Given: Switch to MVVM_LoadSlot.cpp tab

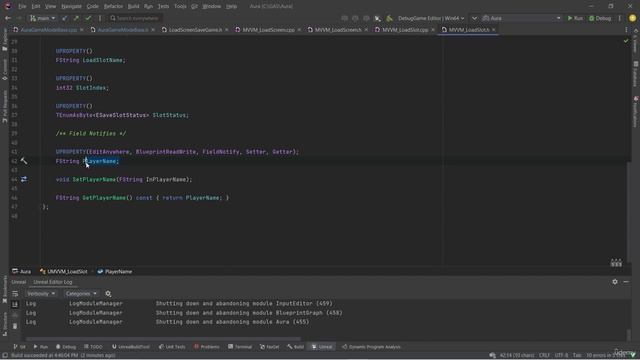Looking at the screenshot, I should coord(405,30).
